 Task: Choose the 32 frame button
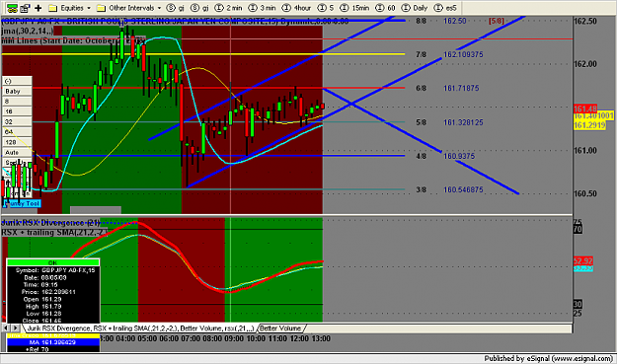[x=17, y=122]
